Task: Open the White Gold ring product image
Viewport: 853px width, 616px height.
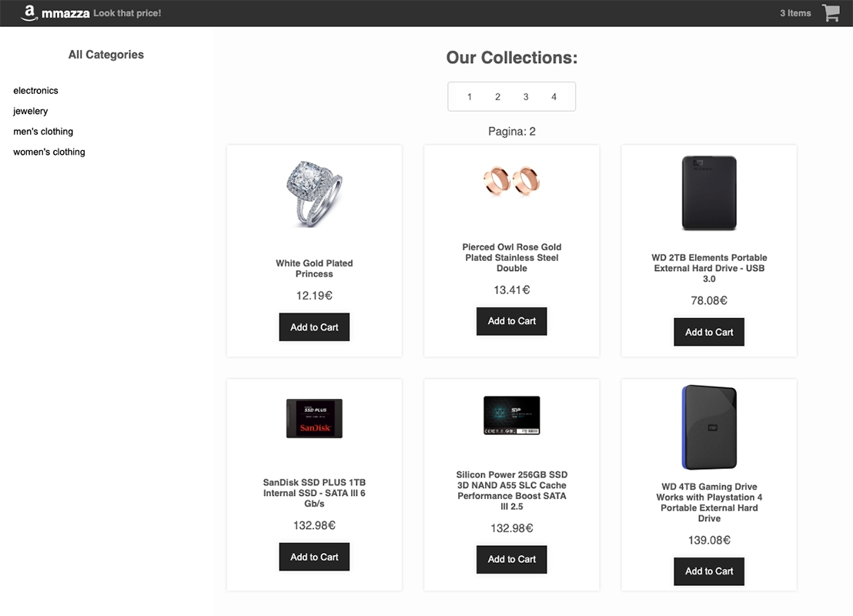Action: coord(314,193)
